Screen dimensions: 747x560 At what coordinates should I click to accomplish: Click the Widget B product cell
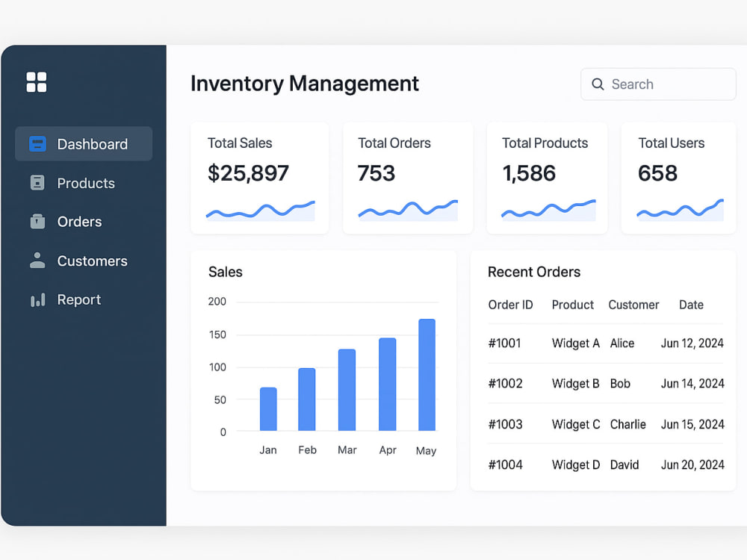575,383
